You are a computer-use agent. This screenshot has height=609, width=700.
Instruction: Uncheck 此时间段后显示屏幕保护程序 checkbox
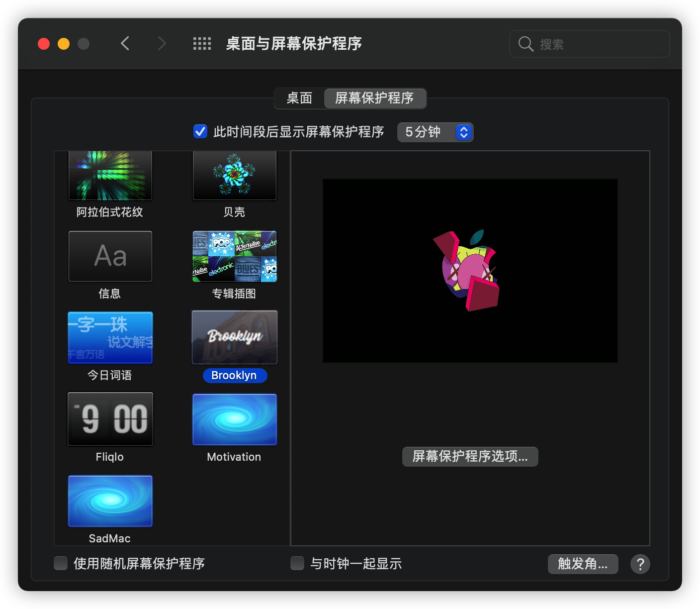click(200, 132)
